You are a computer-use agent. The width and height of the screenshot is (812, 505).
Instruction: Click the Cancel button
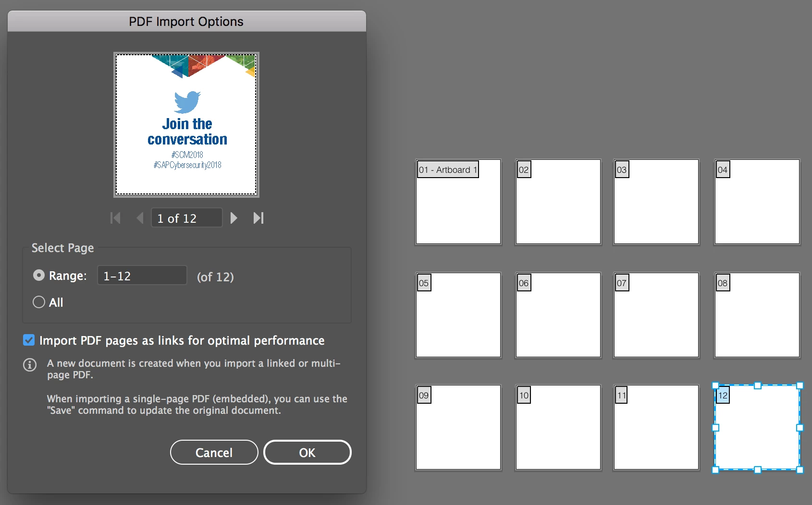pyautogui.click(x=214, y=452)
